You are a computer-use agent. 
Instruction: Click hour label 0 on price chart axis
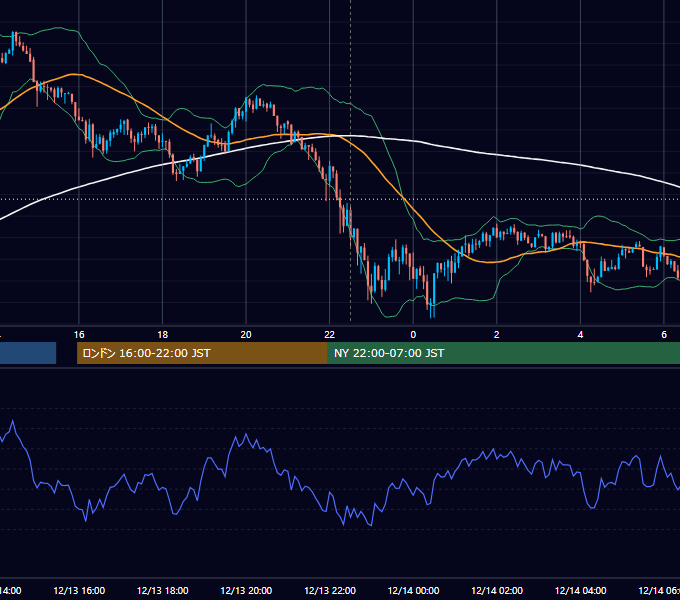pyautogui.click(x=413, y=335)
